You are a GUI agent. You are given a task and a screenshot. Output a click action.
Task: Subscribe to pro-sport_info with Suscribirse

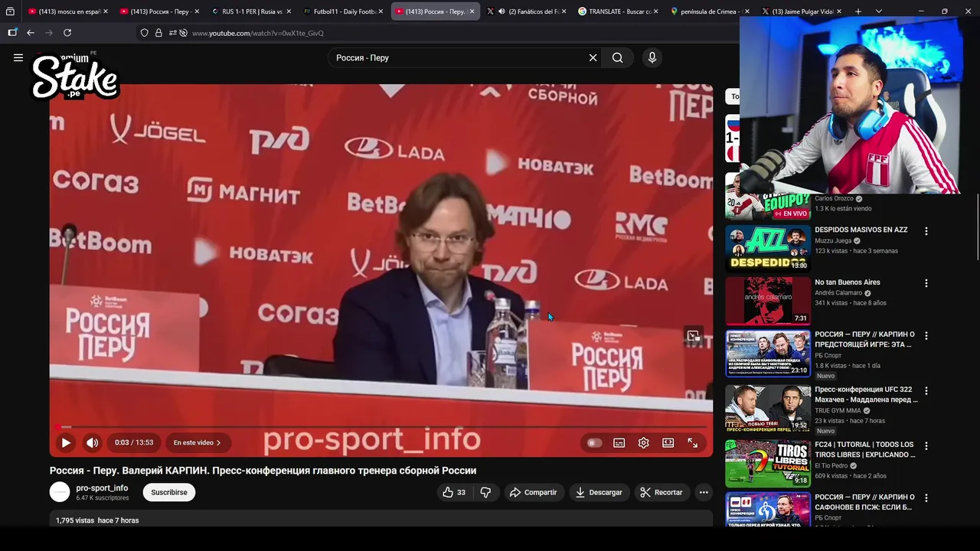click(x=169, y=492)
